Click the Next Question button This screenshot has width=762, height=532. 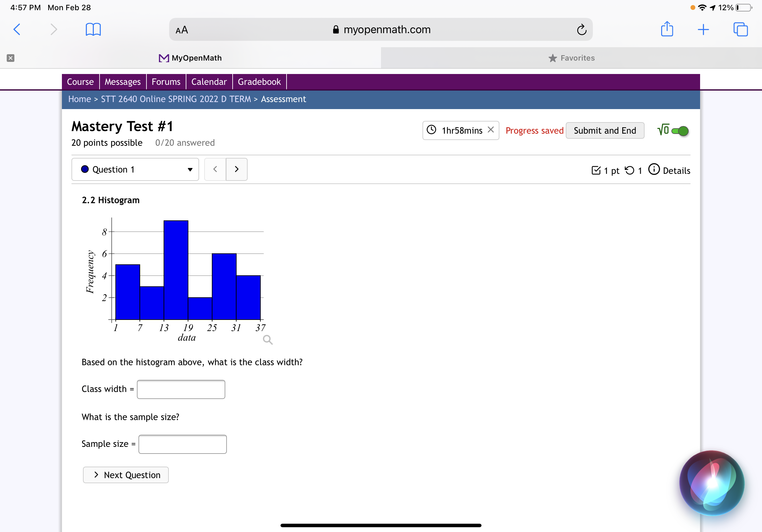126,475
